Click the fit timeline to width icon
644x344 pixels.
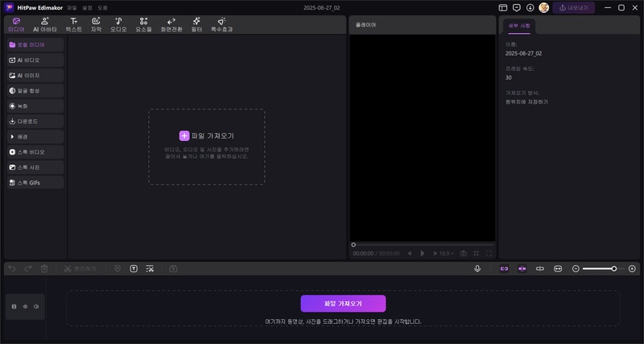point(558,269)
